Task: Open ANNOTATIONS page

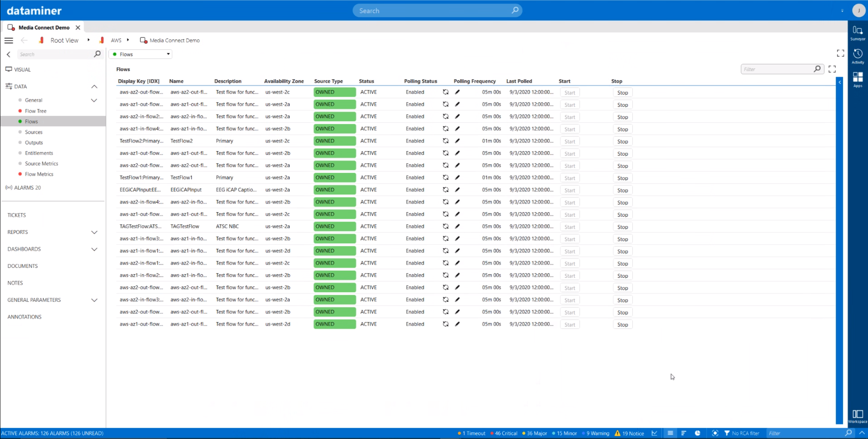Action: [x=24, y=317]
